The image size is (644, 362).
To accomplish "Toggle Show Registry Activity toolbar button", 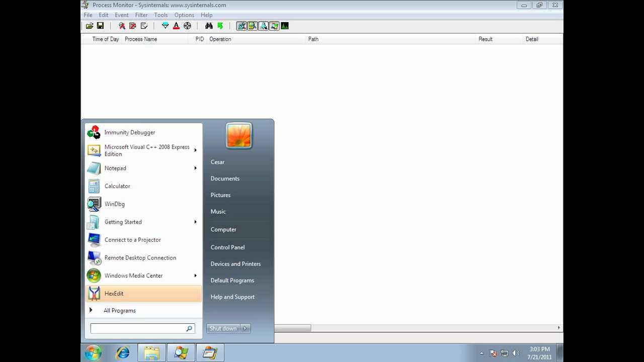I will pyautogui.click(x=242, y=26).
